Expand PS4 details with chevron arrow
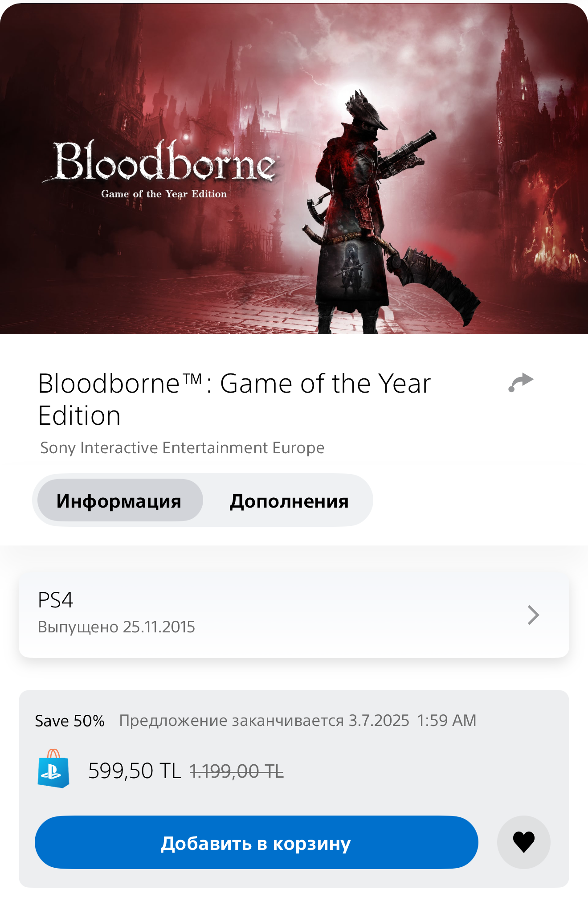This screenshot has width=588, height=898. tap(533, 615)
